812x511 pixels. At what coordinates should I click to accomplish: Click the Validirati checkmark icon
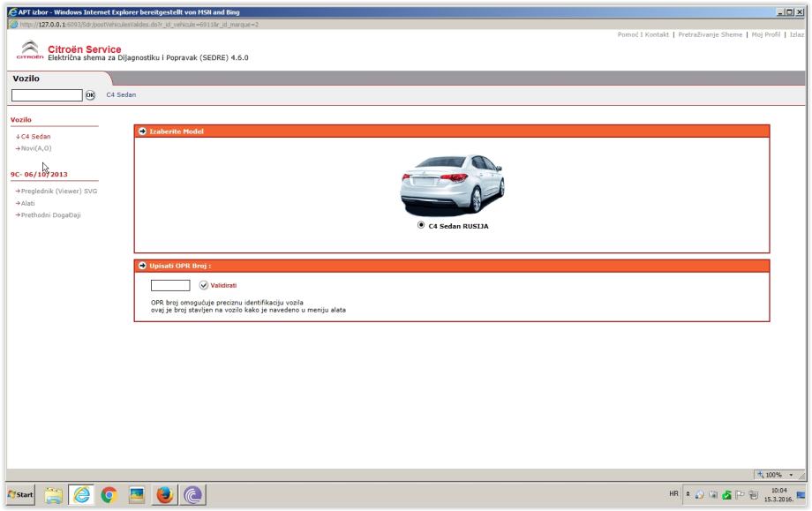pyautogui.click(x=204, y=285)
